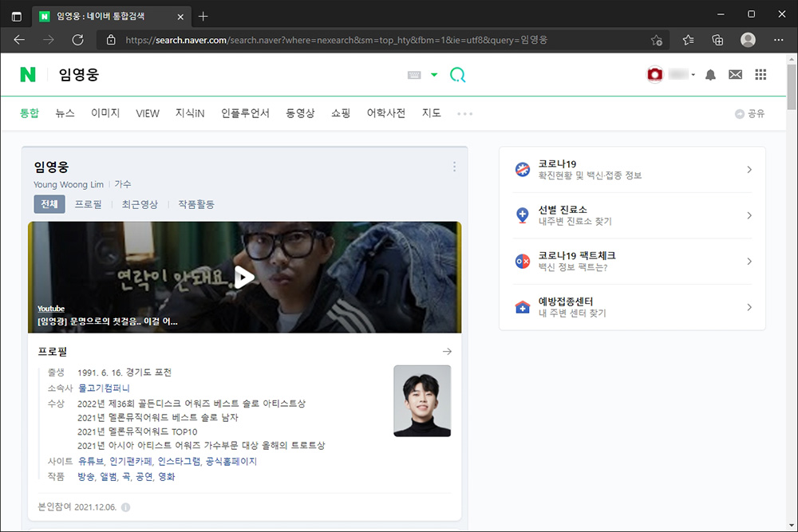This screenshot has height=532, width=798.
Task: Open the browser favorites list icon
Action: [688, 40]
